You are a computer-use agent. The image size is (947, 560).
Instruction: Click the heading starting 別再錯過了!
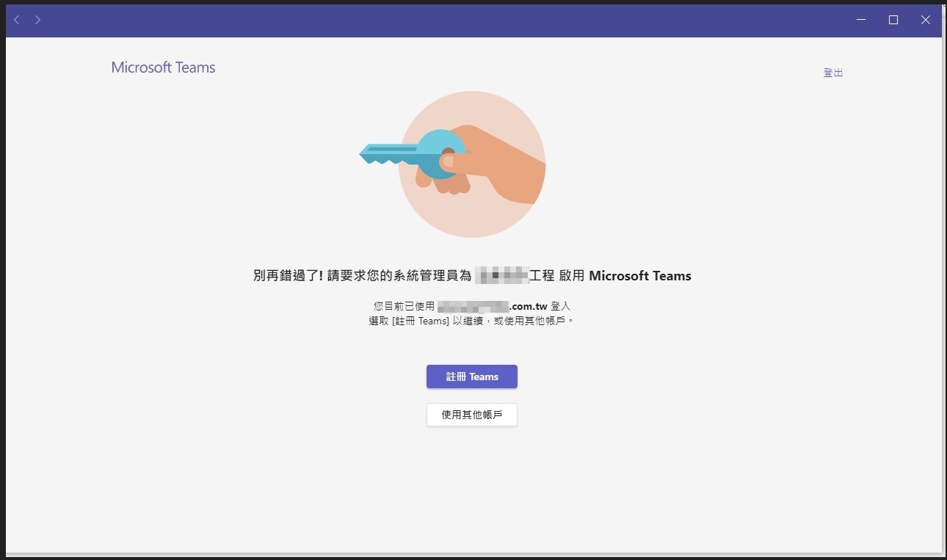click(472, 276)
